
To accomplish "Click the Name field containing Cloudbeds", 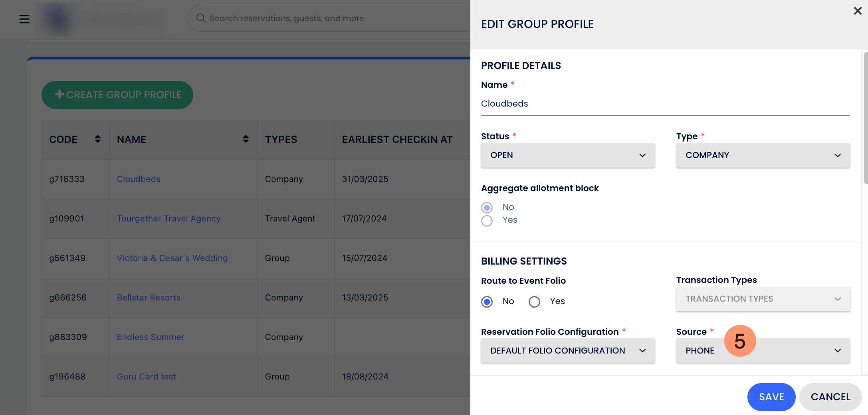I will pos(666,104).
